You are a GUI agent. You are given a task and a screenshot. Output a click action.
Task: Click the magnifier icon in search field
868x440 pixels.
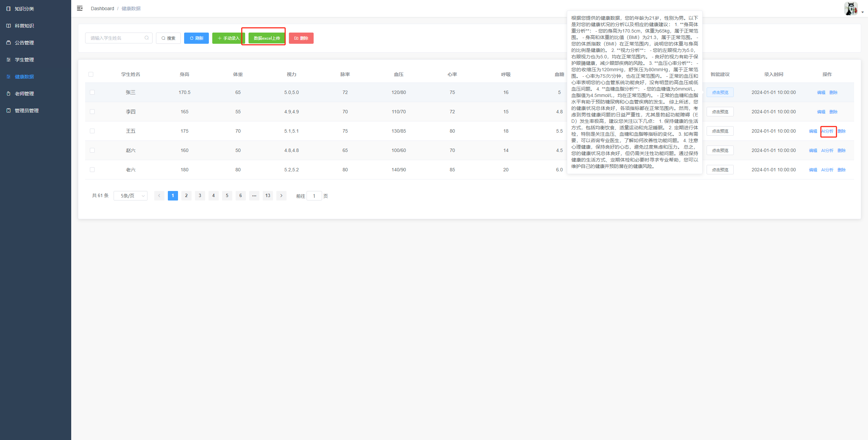pos(146,38)
